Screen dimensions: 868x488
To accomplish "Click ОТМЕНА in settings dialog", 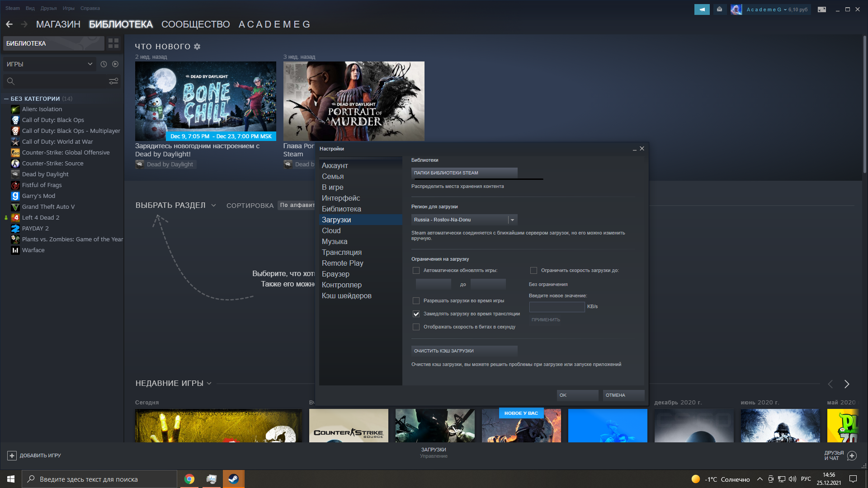I will [x=624, y=395].
